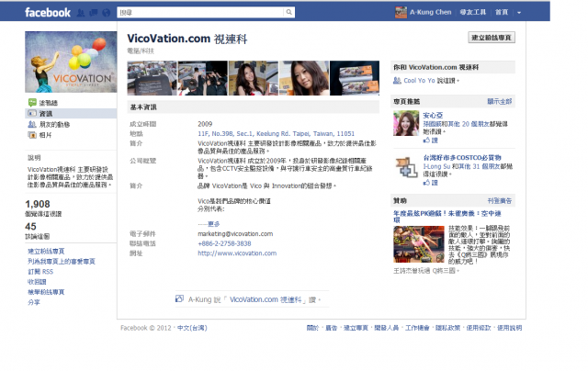The height and width of the screenshot is (371, 588).
Task: Open Help link at footer end
Action: (509, 328)
